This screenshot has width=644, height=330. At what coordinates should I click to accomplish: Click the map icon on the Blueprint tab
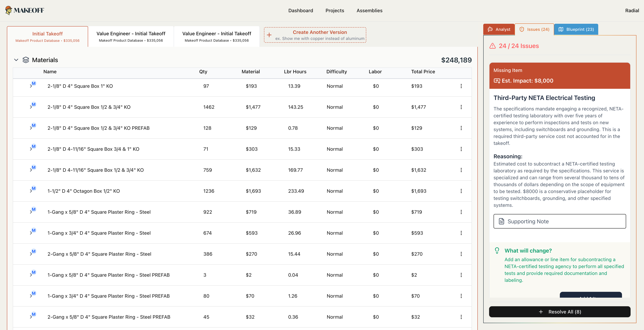tap(561, 29)
